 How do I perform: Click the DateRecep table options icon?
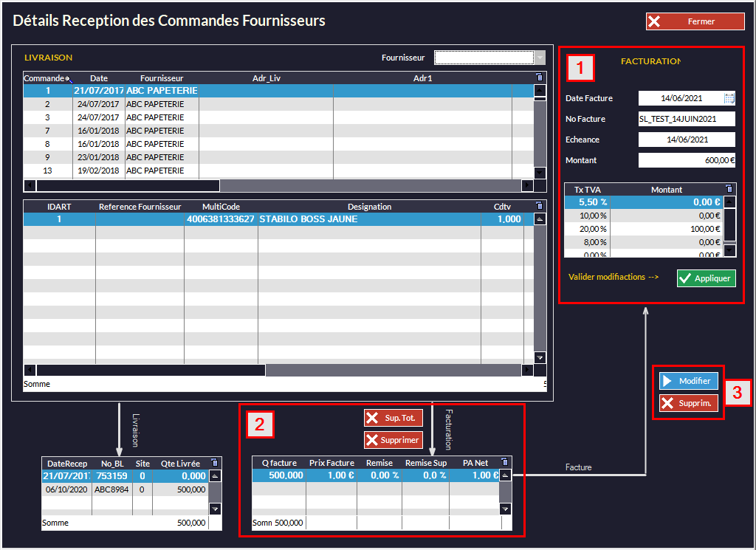point(215,463)
